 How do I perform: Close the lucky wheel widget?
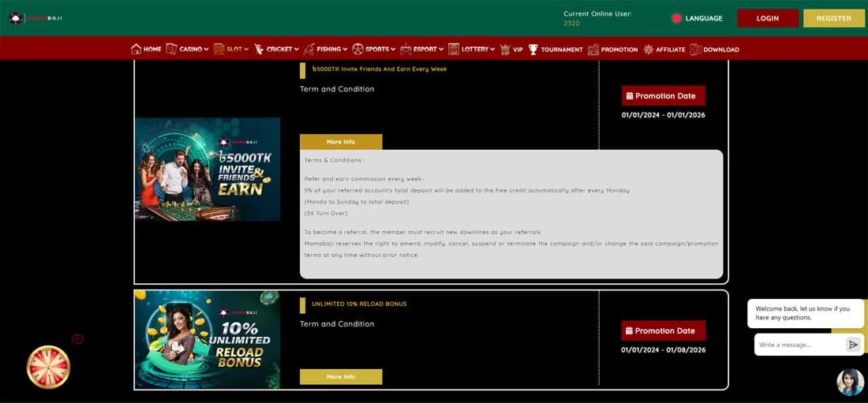click(77, 339)
